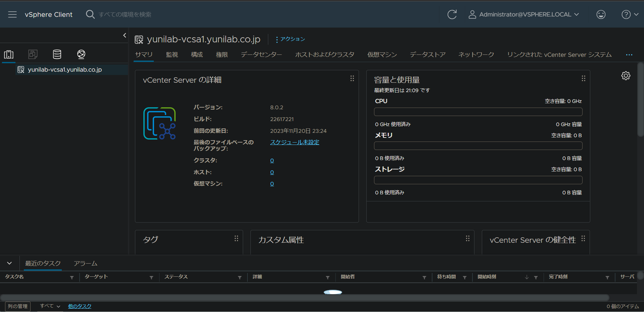
Task: Open the feedback smiley icon
Action: point(601,14)
